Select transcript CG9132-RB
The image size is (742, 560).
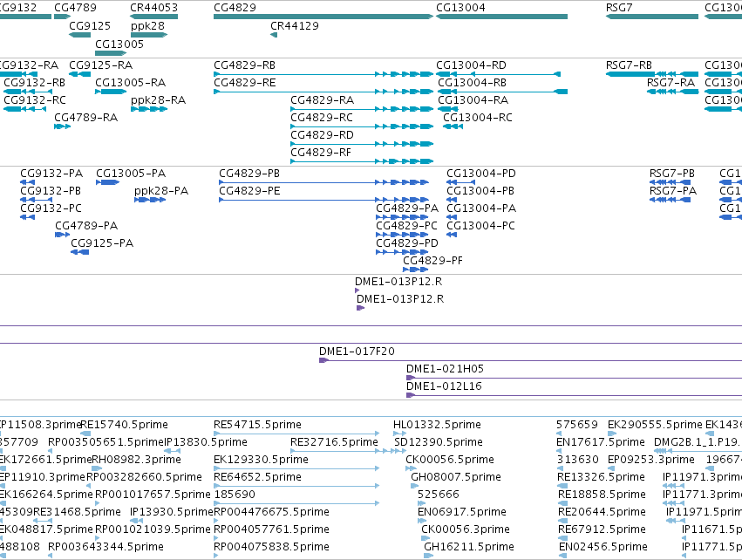coord(27,92)
